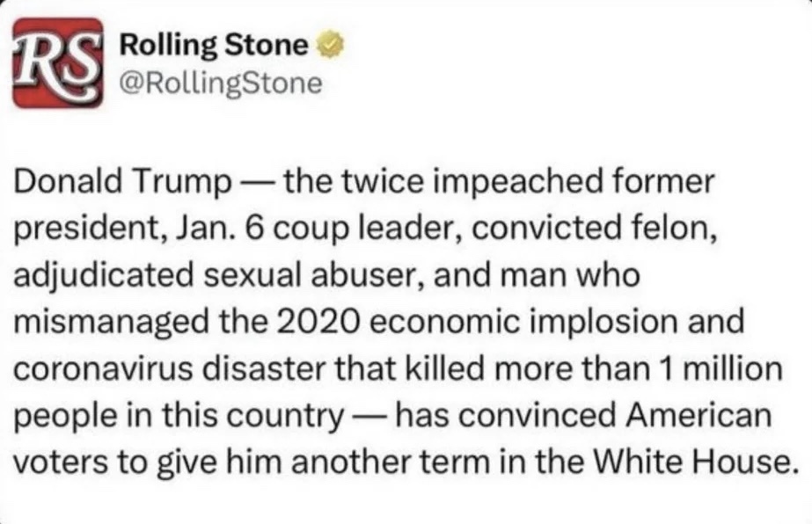The width and height of the screenshot is (812, 524).
Task: Click the gold verified badge icon
Action: pyautogui.click(x=330, y=46)
